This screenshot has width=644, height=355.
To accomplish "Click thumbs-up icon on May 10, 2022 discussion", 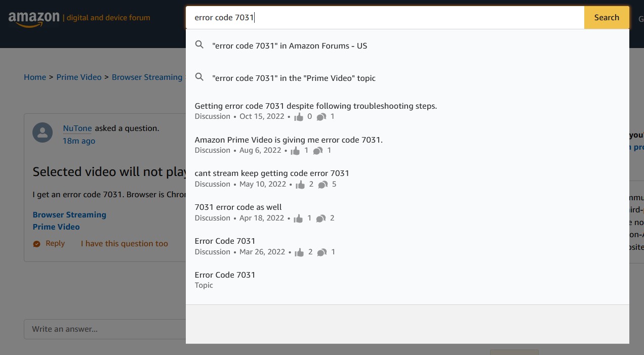I will coord(300,185).
